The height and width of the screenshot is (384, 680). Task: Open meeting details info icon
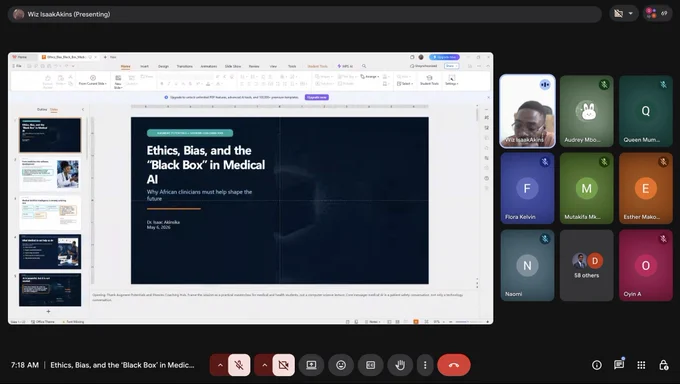pos(597,365)
